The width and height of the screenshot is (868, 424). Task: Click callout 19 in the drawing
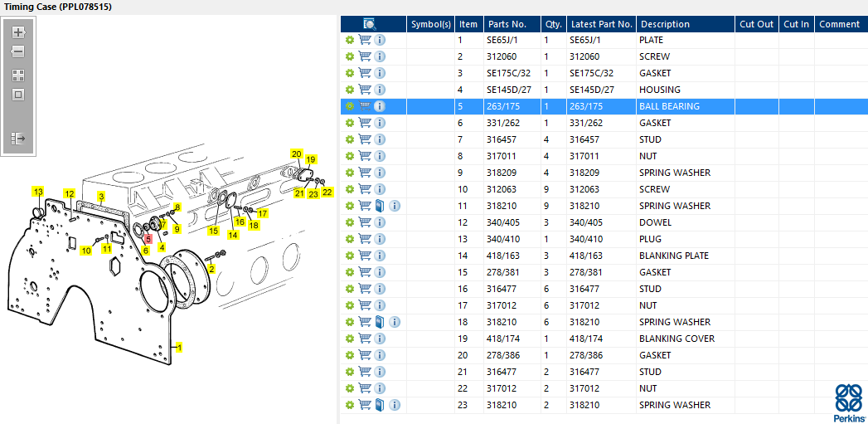point(310,159)
